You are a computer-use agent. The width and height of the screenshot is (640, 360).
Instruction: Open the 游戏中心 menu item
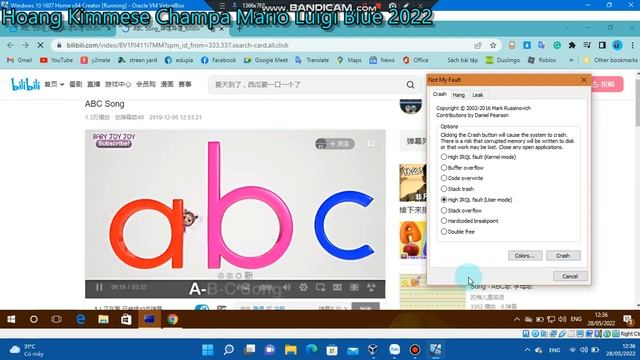pos(118,84)
